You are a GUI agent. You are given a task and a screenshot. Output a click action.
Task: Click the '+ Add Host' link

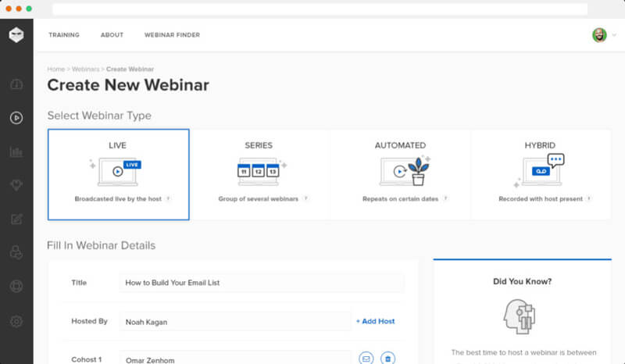(x=376, y=321)
